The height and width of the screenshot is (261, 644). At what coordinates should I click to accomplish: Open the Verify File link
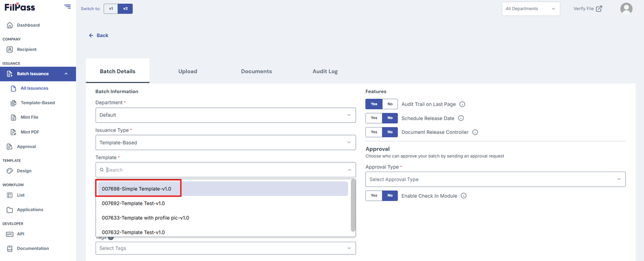tap(588, 9)
